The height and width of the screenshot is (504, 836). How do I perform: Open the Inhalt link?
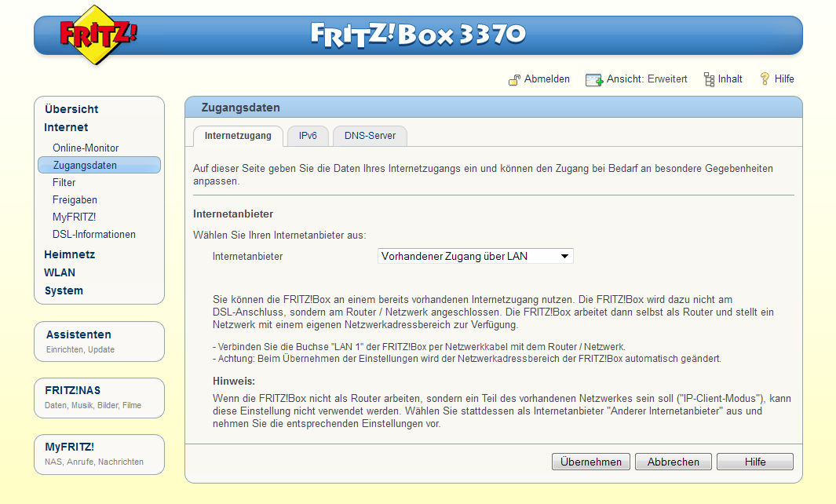tap(730, 79)
